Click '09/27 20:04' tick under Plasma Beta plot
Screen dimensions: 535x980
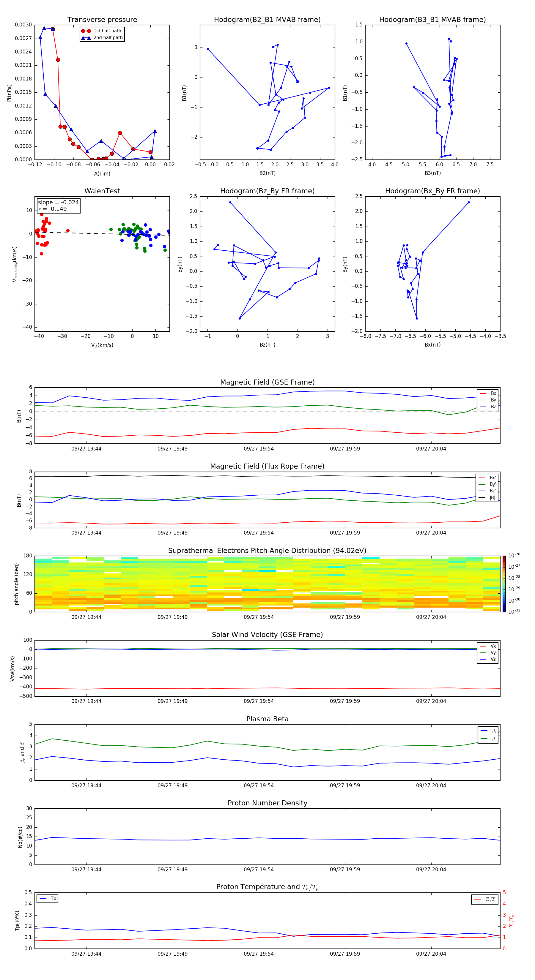pyautogui.click(x=431, y=785)
